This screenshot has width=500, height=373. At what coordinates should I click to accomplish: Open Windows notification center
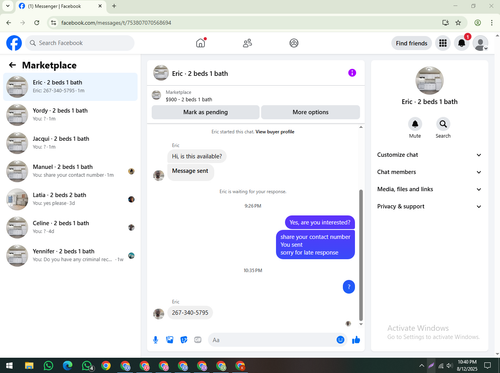tap(488, 366)
